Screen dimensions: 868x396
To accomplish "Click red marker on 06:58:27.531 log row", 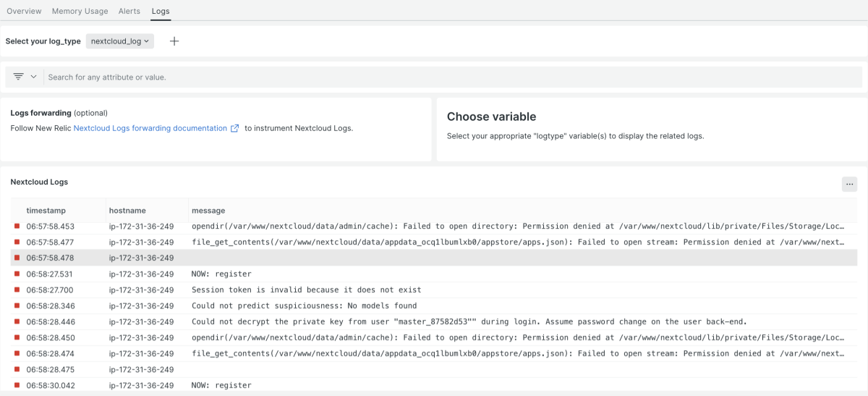I will (x=17, y=274).
